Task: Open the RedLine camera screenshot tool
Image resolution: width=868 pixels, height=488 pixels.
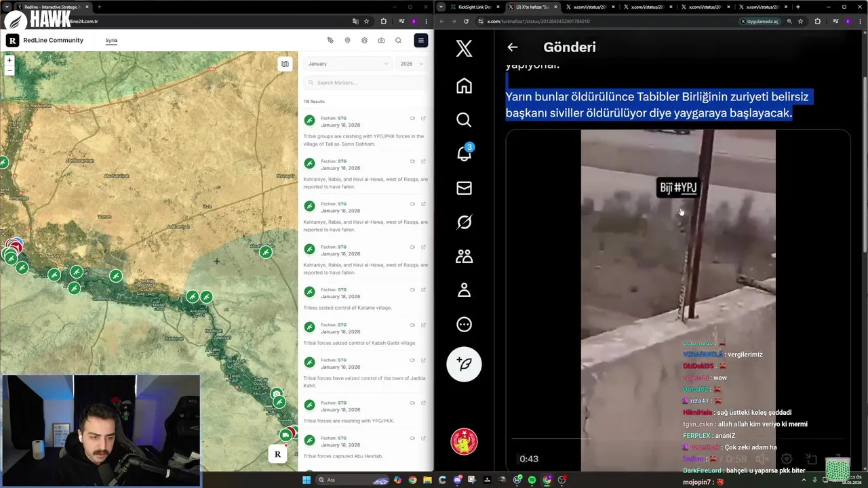Action: [381, 40]
